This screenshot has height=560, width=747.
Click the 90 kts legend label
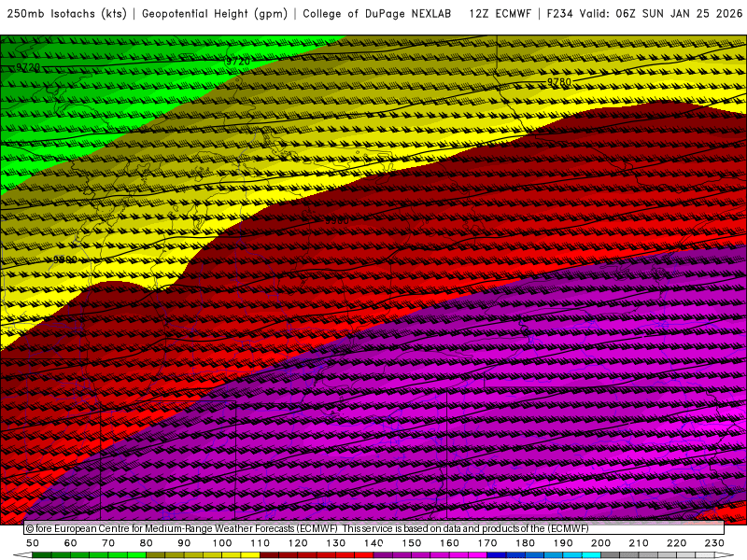click(184, 543)
